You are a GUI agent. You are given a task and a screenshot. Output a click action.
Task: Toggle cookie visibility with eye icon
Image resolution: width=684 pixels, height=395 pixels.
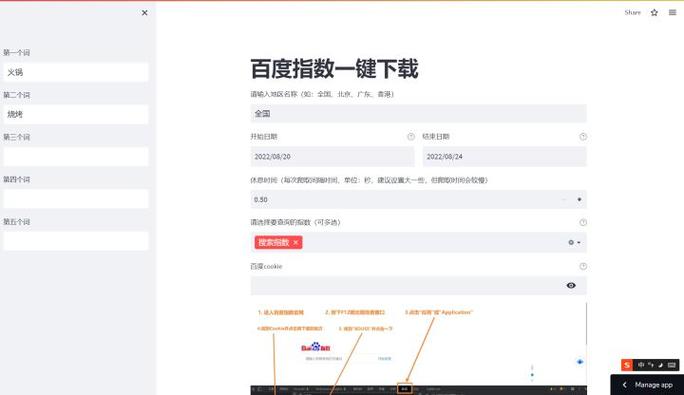(x=571, y=285)
